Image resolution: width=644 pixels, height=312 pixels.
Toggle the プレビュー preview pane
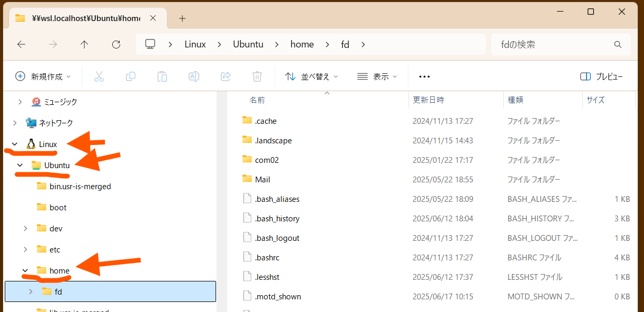coord(601,76)
